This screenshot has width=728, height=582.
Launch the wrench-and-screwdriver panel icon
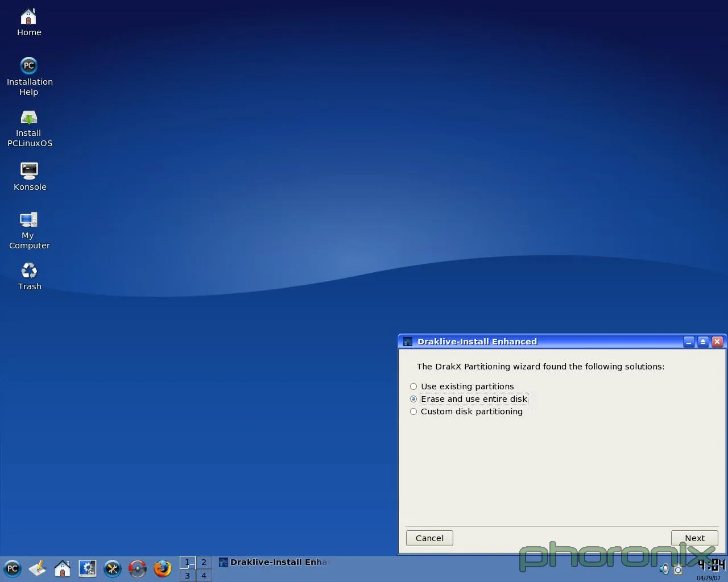pyautogui.click(x=113, y=568)
